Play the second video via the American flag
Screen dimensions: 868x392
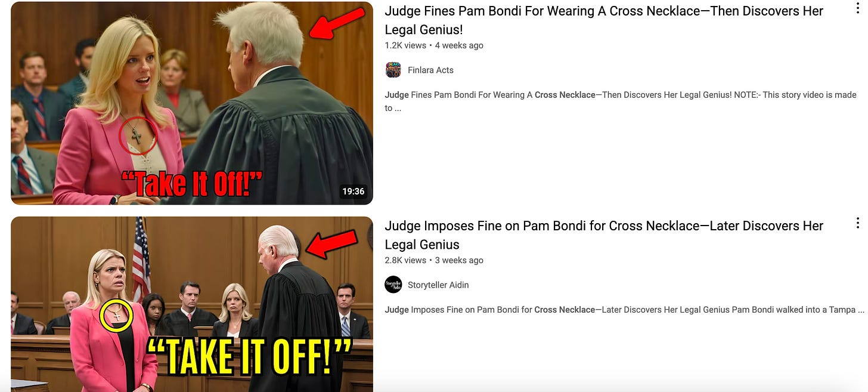click(x=141, y=260)
